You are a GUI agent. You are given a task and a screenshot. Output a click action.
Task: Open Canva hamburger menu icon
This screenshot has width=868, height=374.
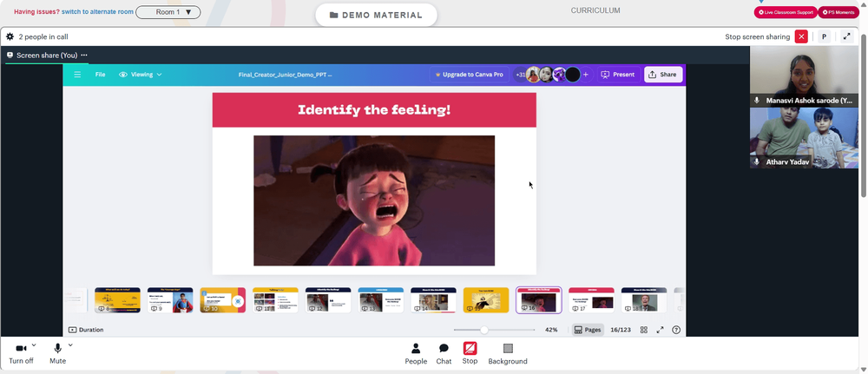[77, 74]
